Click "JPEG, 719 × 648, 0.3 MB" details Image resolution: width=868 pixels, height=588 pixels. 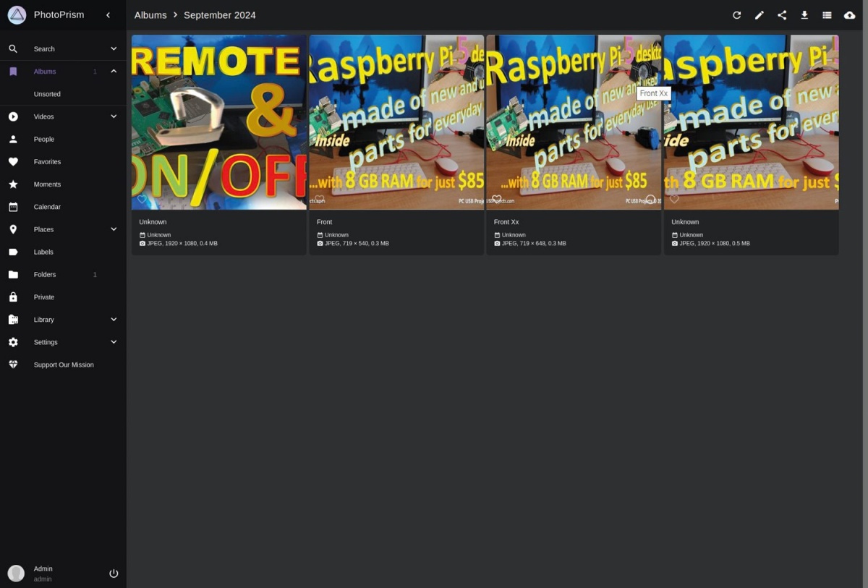534,244
